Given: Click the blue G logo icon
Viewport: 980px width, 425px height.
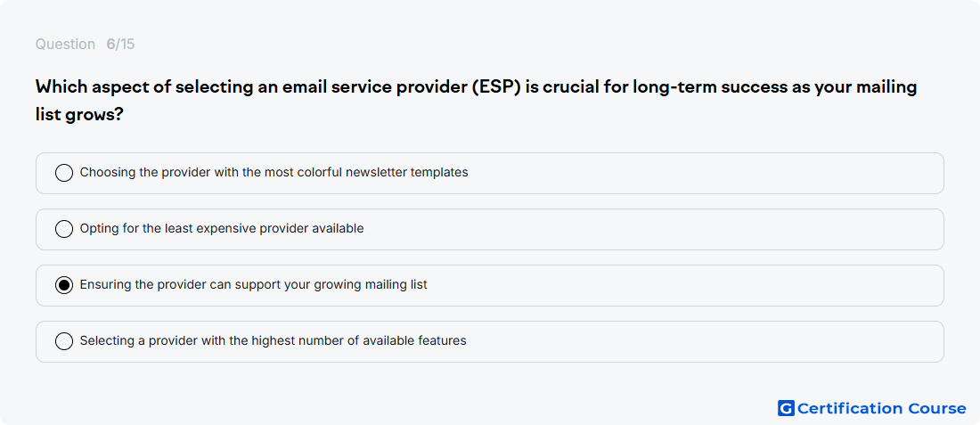Looking at the screenshot, I should tap(786, 408).
